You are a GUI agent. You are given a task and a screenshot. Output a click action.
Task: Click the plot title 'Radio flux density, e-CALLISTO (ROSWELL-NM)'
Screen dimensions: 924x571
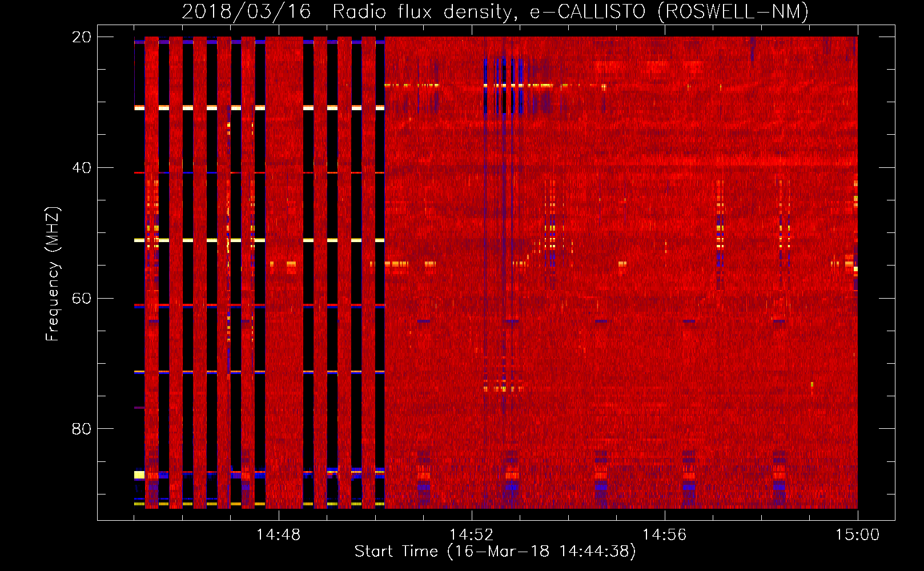point(570,11)
